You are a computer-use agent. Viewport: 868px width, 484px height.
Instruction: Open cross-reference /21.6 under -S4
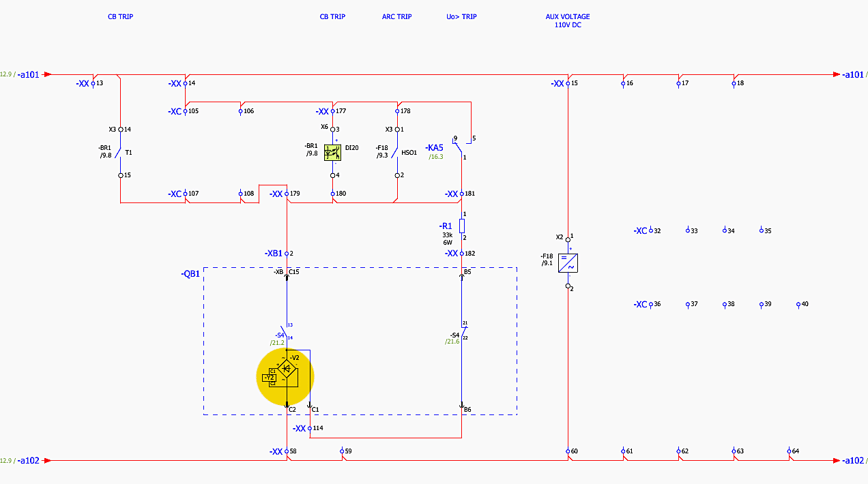tap(452, 342)
